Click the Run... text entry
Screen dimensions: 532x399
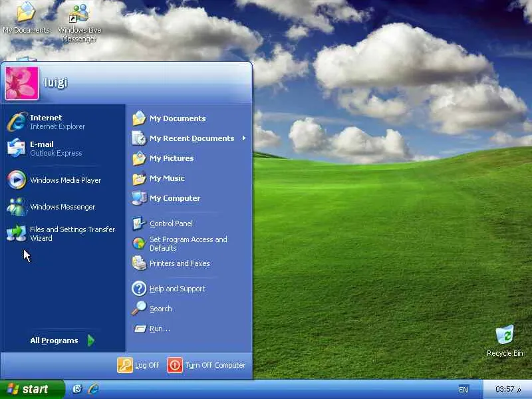[160, 329]
